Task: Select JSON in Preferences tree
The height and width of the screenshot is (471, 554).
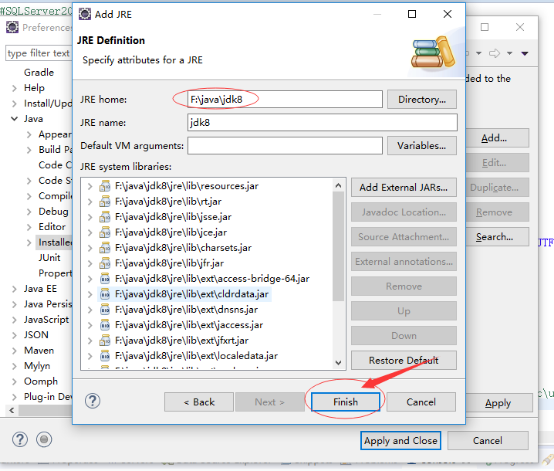Action: 36,335
